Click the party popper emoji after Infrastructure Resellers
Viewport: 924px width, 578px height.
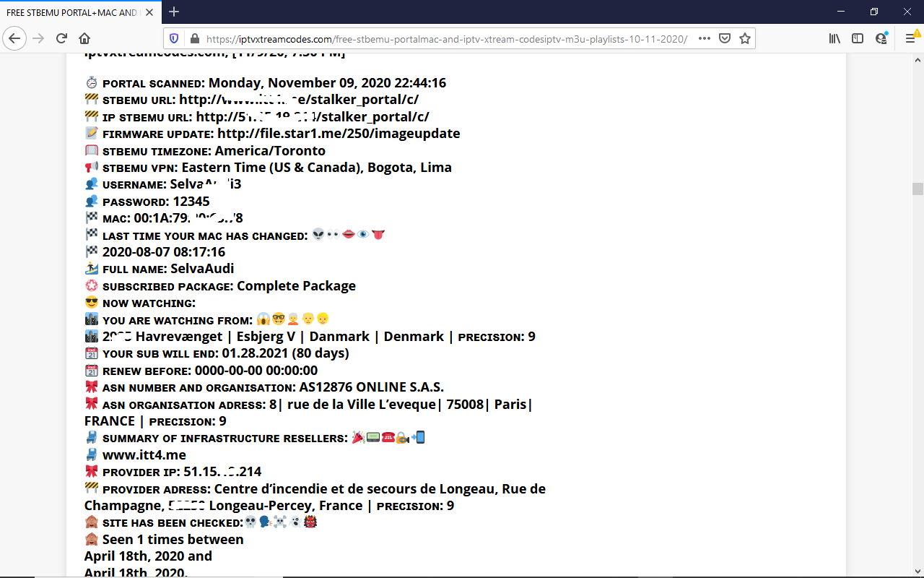(358, 437)
